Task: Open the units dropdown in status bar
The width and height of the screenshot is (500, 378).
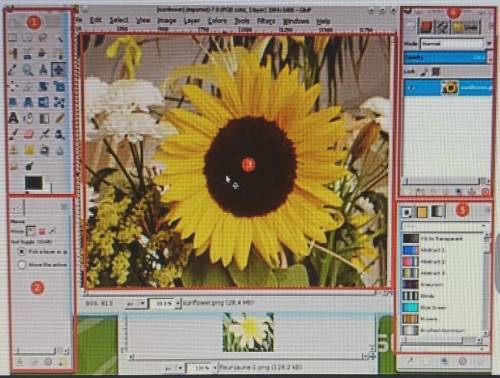Action: (135, 303)
